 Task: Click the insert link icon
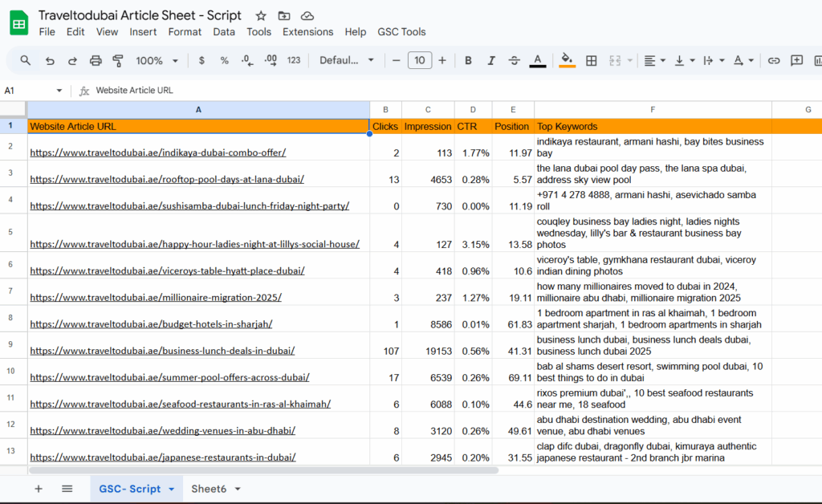tap(774, 60)
